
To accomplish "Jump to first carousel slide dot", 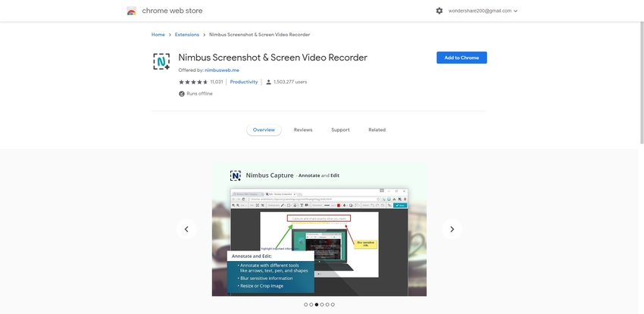I will click(306, 305).
